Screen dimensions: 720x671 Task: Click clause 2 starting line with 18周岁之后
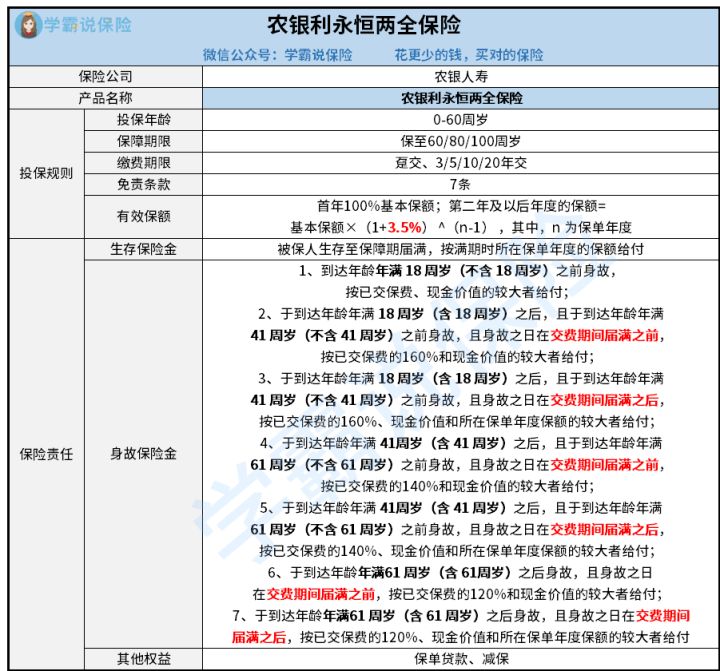(x=461, y=314)
